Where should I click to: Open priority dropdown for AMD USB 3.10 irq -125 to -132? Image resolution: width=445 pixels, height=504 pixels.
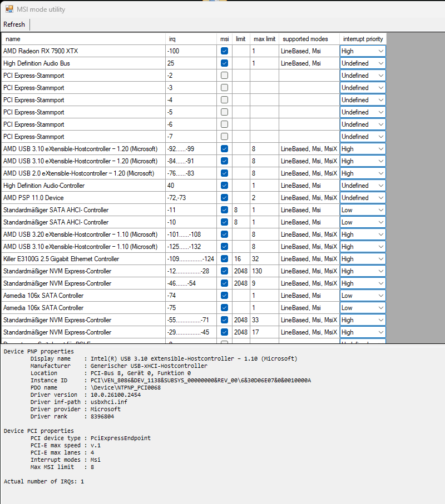(x=363, y=246)
